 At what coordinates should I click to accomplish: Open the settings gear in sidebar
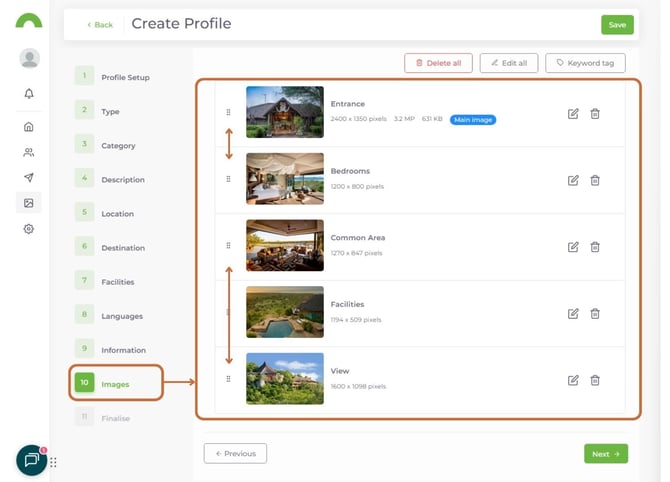(x=29, y=229)
